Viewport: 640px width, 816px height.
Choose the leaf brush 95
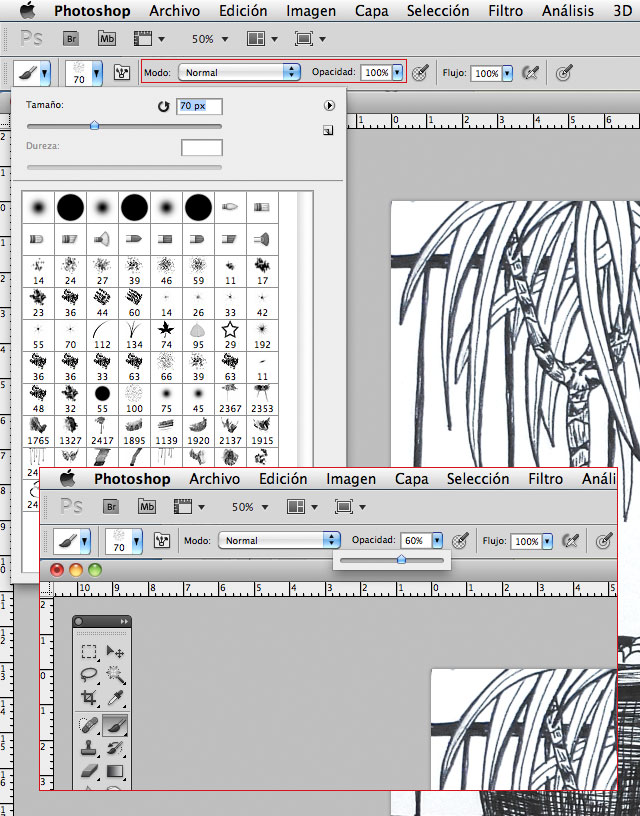(198, 335)
